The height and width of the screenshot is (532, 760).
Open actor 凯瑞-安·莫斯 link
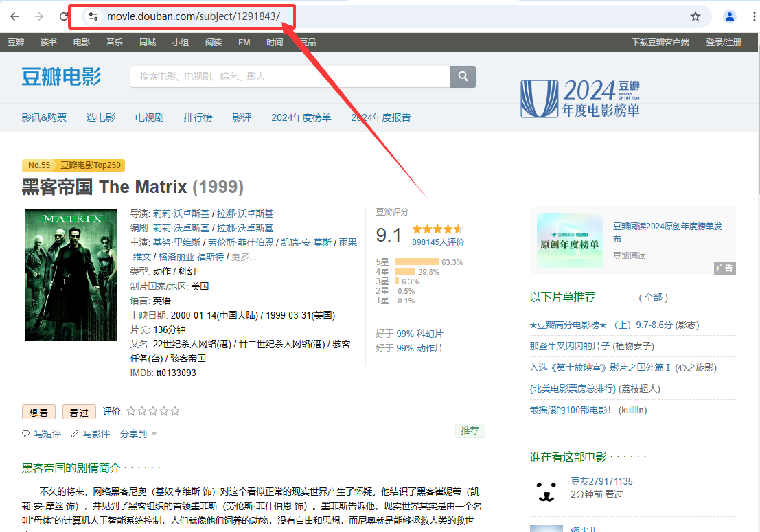(306, 242)
